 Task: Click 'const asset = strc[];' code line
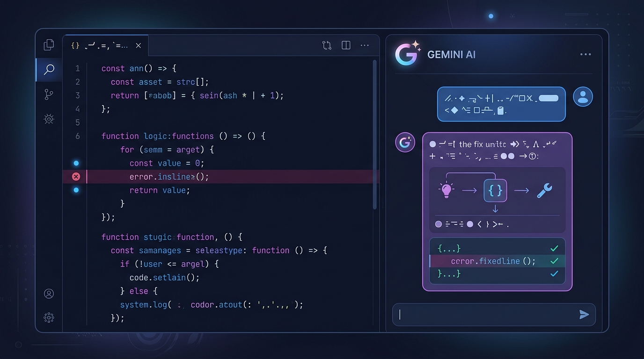point(160,82)
